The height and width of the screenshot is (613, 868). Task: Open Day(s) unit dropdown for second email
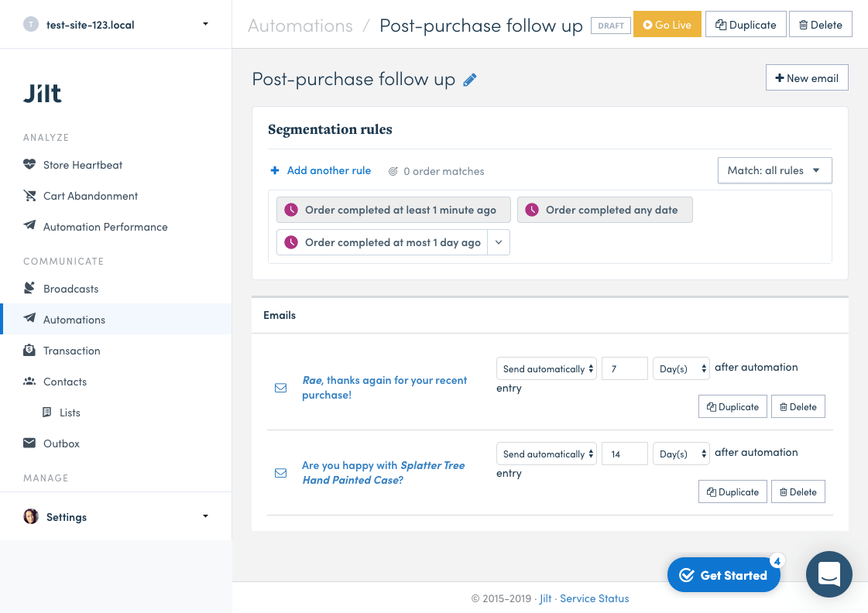click(681, 454)
